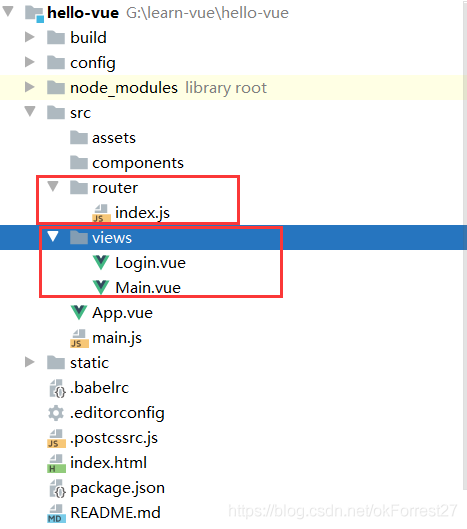Click the HTML file icon of index.html

pos(56,463)
